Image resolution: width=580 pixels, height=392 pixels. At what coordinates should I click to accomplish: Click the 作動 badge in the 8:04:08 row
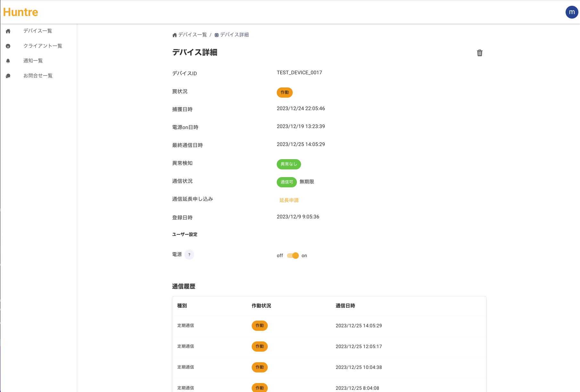point(260,388)
